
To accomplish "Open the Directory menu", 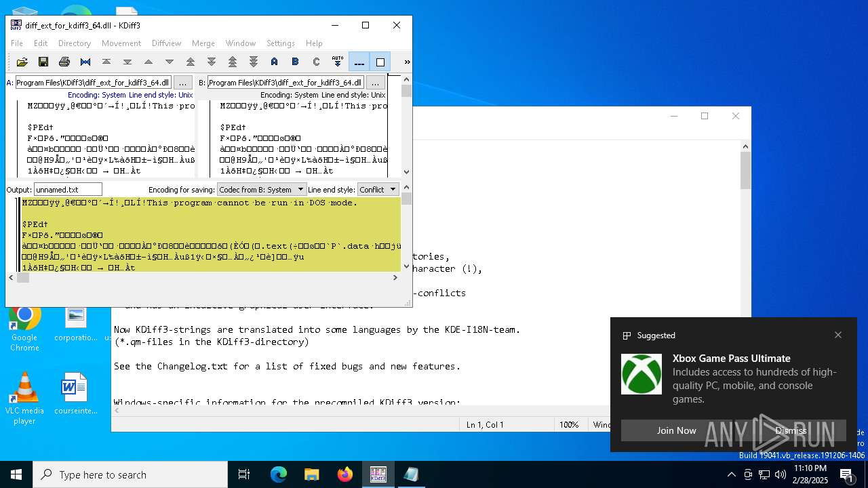I will [75, 43].
